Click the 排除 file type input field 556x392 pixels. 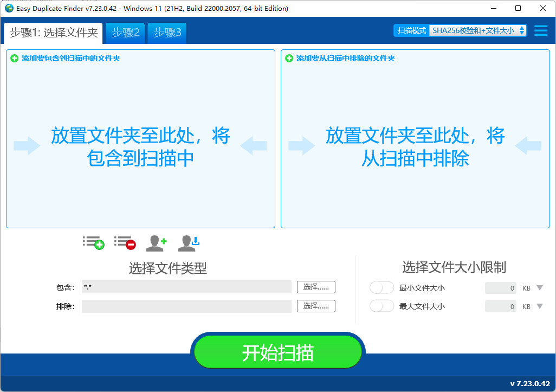point(186,306)
